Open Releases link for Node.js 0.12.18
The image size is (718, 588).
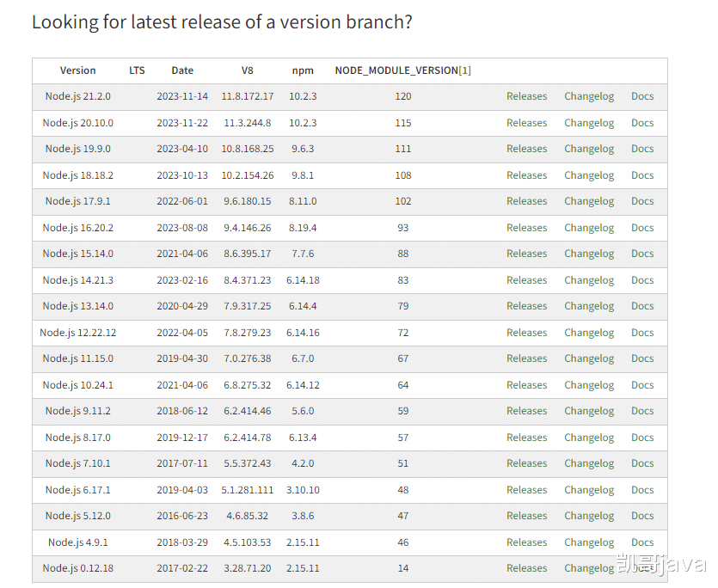pyautogui.click(x=526, y=568)
